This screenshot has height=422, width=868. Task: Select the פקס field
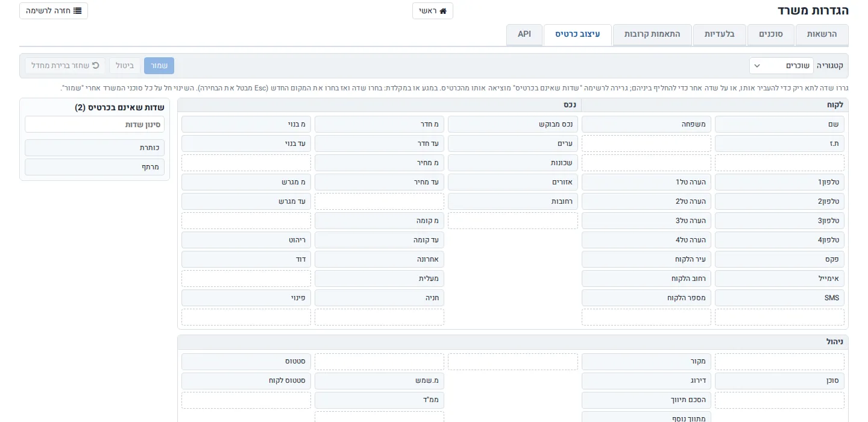(x=779, y=259)
